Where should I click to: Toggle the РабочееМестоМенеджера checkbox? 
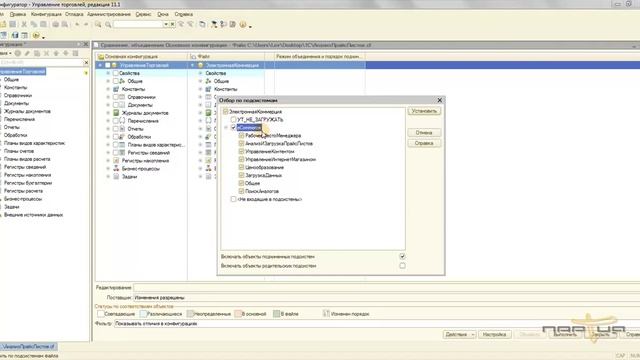point(241,136)
